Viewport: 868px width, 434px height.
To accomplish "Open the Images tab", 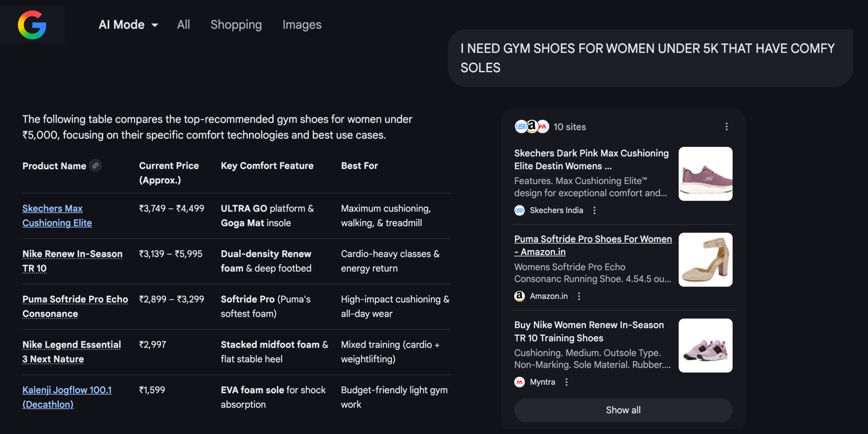I will click(x=302, y=25).
